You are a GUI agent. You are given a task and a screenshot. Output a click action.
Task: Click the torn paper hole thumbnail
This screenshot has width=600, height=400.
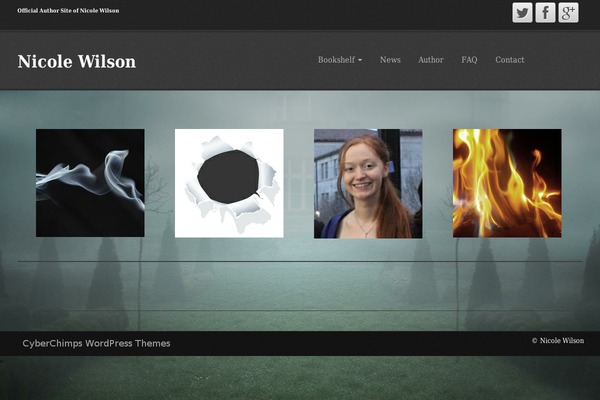(229, 183)
